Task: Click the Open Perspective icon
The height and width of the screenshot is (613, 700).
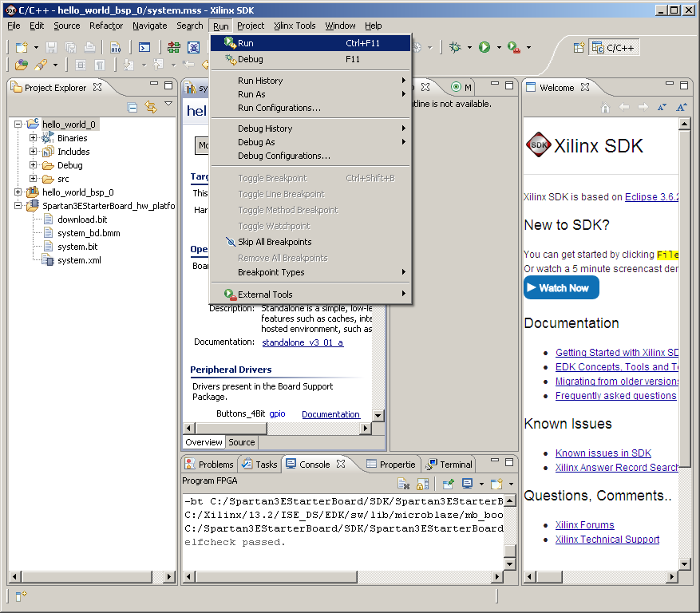Action: (x=579, y=48)
